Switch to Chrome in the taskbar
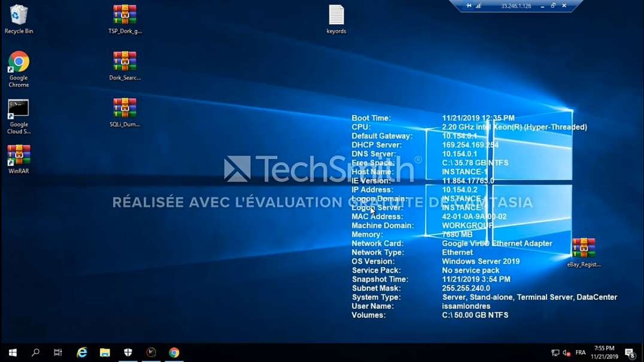644x362 pixels. click(174, 352)
